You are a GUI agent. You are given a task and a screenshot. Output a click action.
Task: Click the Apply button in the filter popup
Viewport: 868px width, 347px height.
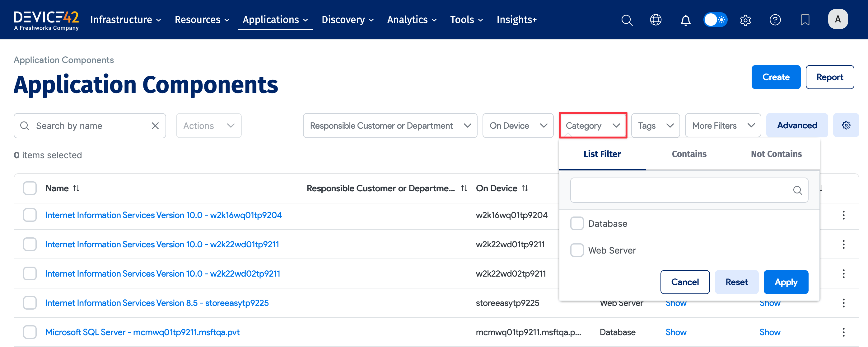(x=786, y=282)
